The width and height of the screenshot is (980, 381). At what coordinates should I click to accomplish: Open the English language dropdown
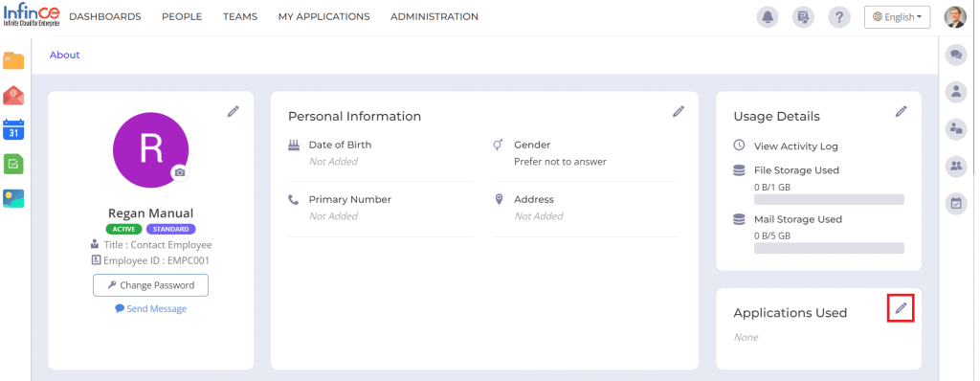click(897, 17)
